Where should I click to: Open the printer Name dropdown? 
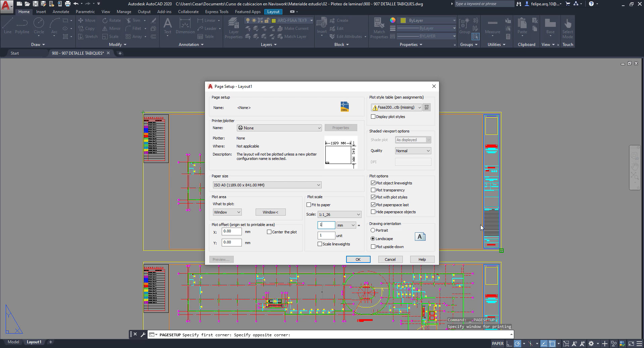[x=279, y=128]
